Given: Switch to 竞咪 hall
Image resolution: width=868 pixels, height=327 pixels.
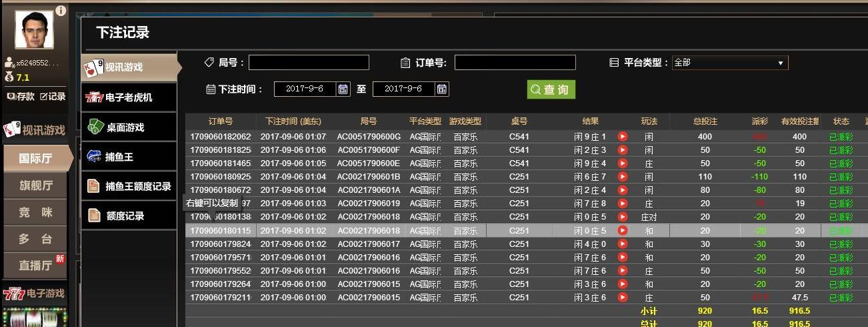Looking at the screenshot, I should [x=35, y=212].
